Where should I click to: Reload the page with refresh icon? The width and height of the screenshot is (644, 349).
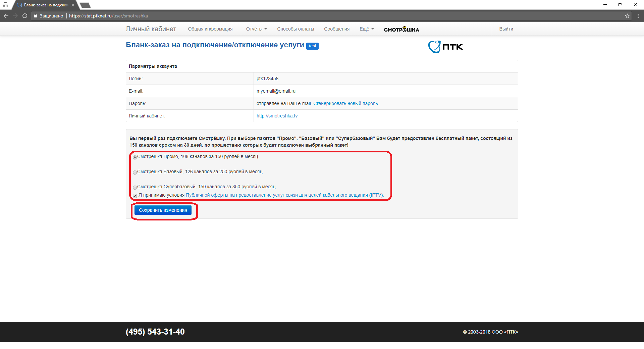pyautogui.click(x=25, y=16)
